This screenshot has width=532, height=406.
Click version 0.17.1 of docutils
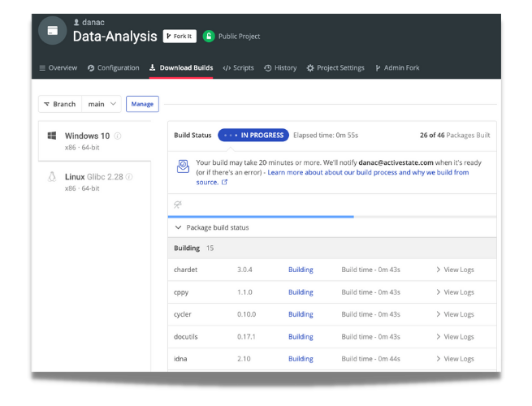(x=246, y=337)
